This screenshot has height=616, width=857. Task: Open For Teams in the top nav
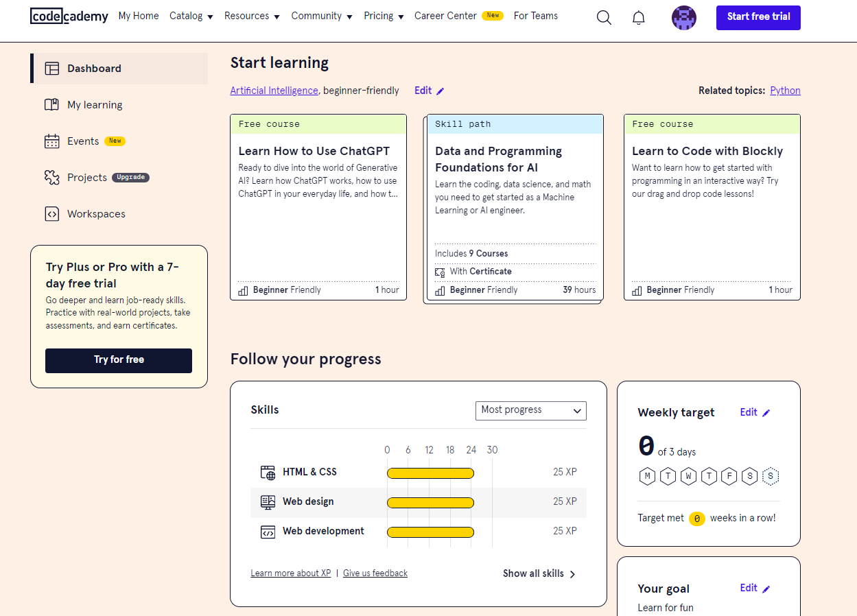[x=536, y=16]
